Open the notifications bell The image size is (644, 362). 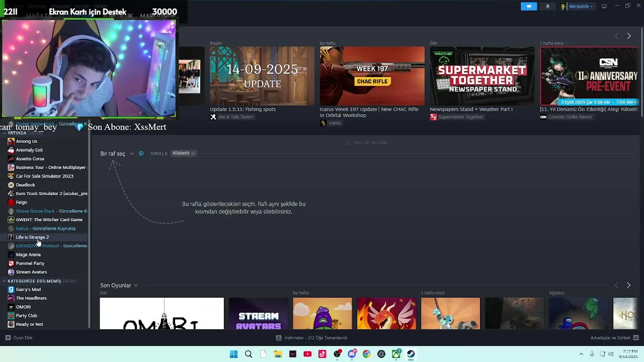[x=547, y=6]
